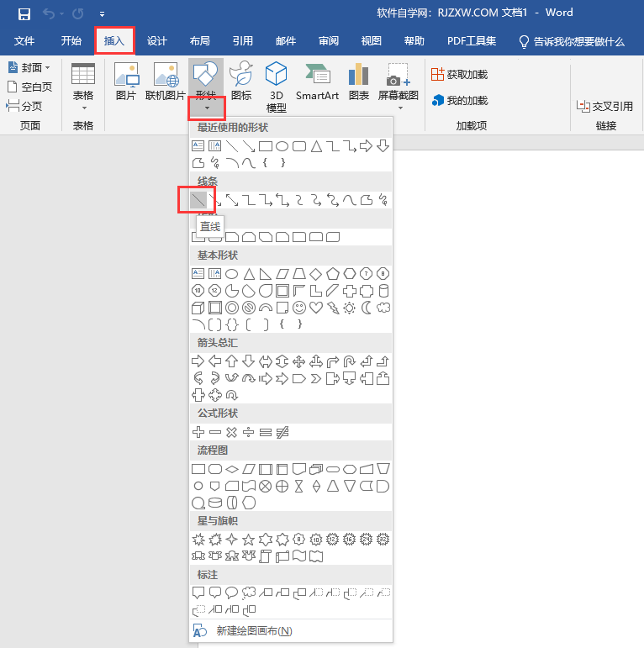Screen dimensions: 644x648
Task: Select the flowchart decision diamond in 流程图
Action: (232, 470)
